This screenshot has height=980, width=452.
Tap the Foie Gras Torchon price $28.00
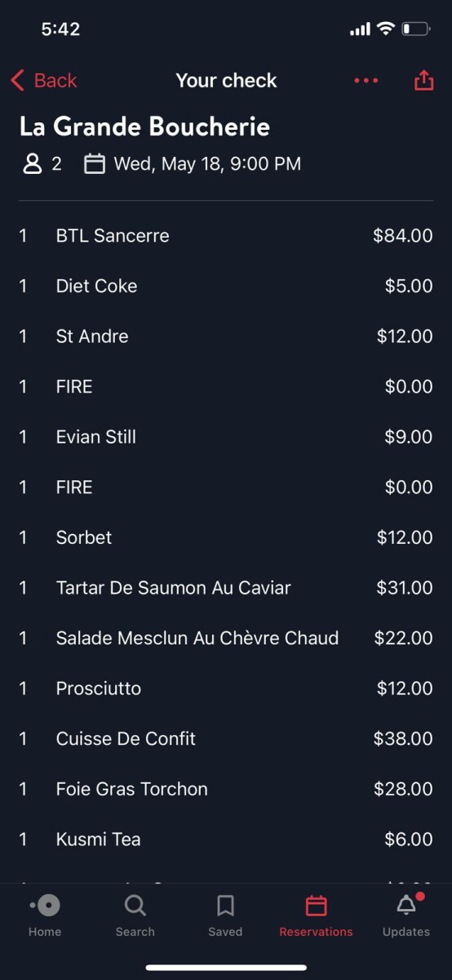click(403, 789)
